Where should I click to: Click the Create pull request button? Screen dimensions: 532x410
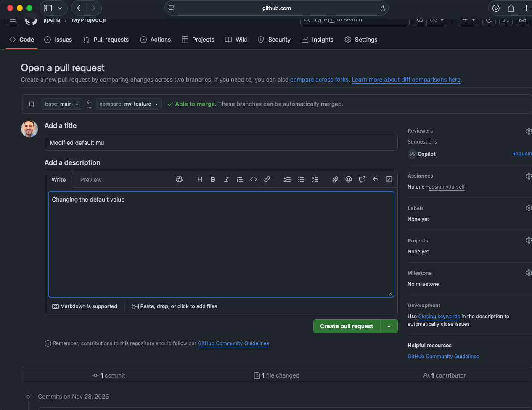pos(347,326)
